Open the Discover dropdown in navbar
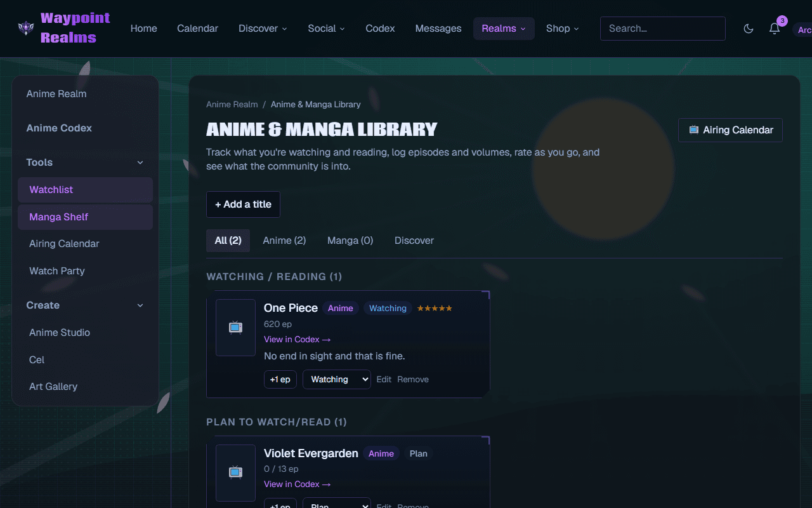This screenshot has width=812, height=508. point(263,29)
